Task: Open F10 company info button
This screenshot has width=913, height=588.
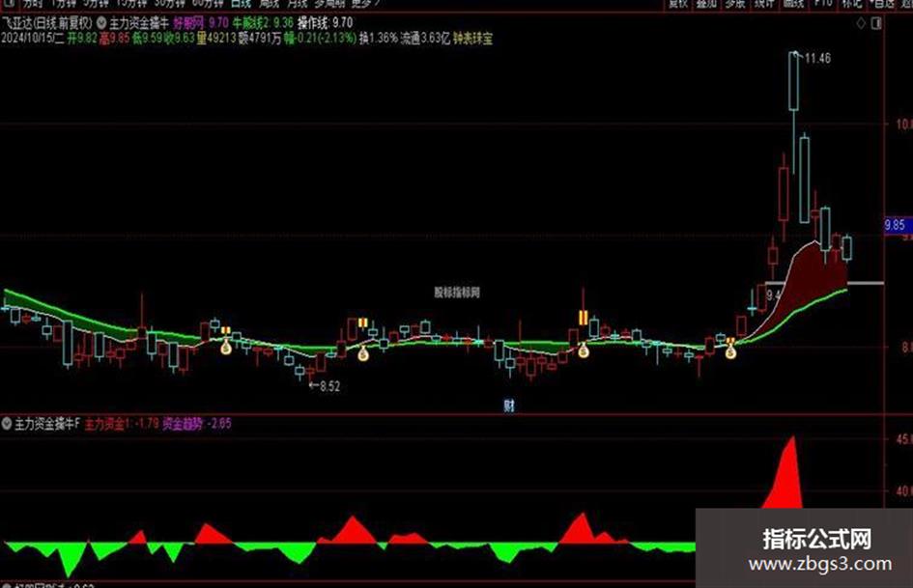Action: pyautogui.click(x=823, y=4)
